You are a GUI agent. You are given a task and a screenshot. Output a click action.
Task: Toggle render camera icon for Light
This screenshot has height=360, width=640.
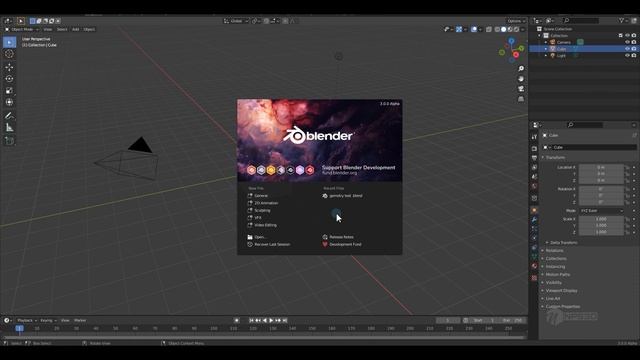pyautogui.click(x=634, y=55)
